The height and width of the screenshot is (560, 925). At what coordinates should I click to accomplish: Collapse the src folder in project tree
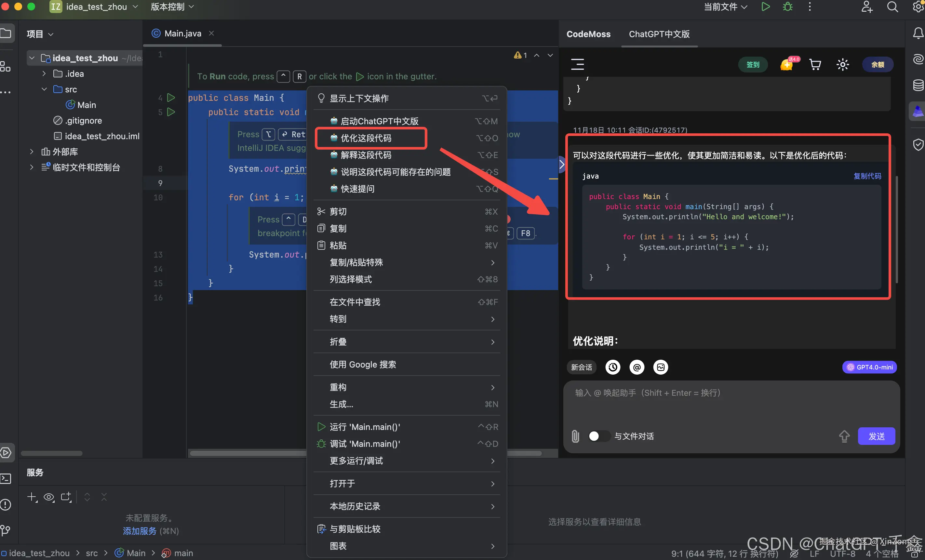coord(44,89)
